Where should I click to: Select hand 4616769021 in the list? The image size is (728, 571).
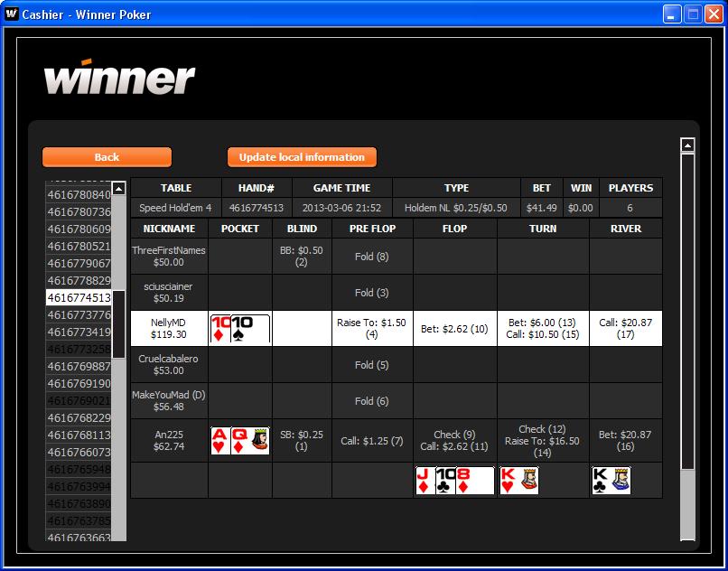[x=79, y=401]
